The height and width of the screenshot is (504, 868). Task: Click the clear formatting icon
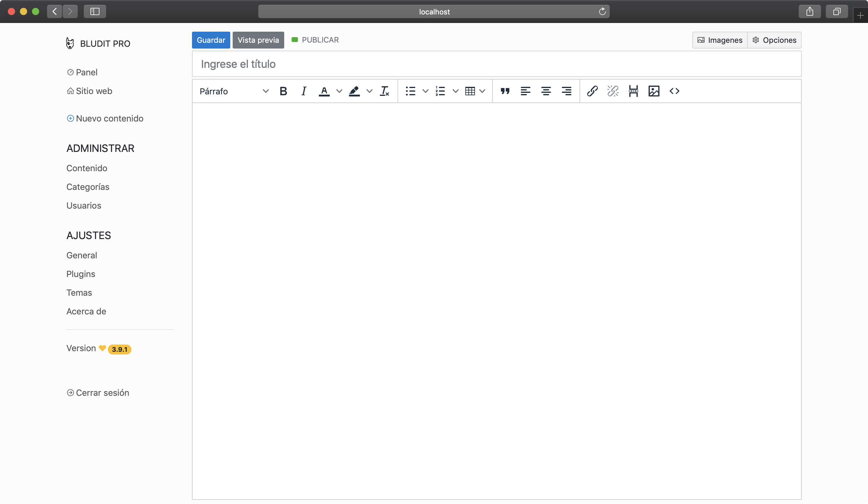pos(384,91)
